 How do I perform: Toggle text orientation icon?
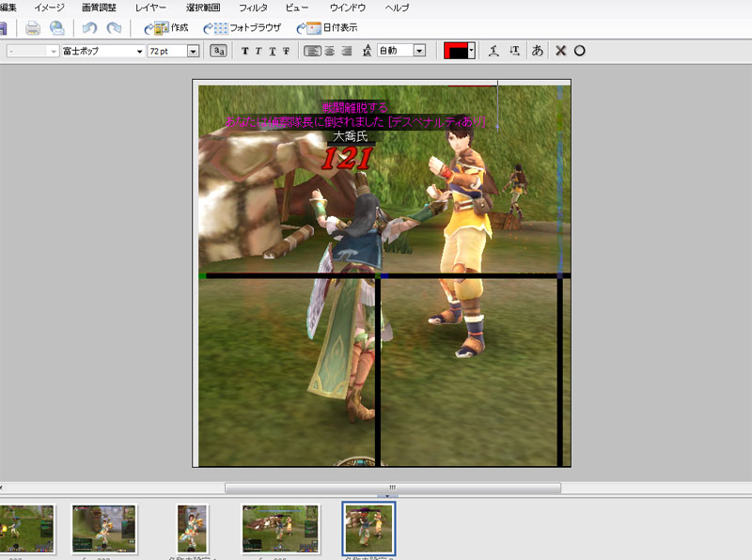pyautogui.click(x=514, y=51)
